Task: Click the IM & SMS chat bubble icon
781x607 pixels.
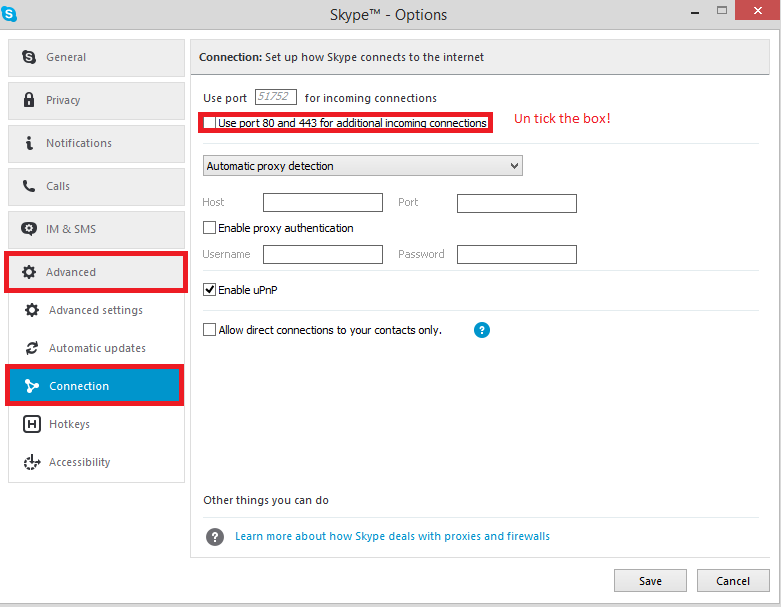Action: click(29, 229)
